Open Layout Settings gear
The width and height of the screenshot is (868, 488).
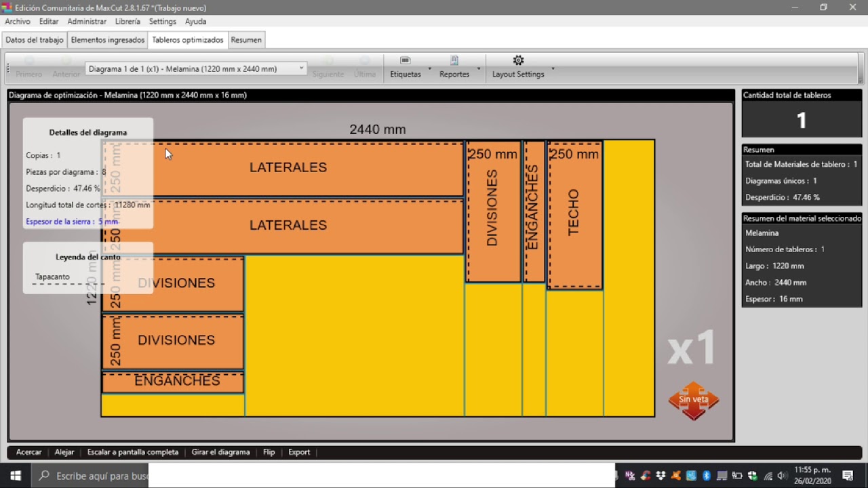pos(518,60)
